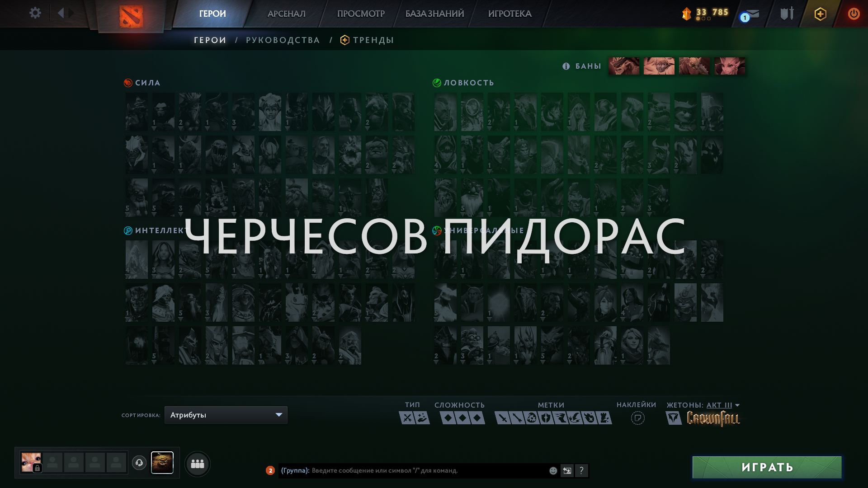This screenshot has width=868, height=488.
Task: Click the Crownfall logo
Action: [x=713, y=418]
